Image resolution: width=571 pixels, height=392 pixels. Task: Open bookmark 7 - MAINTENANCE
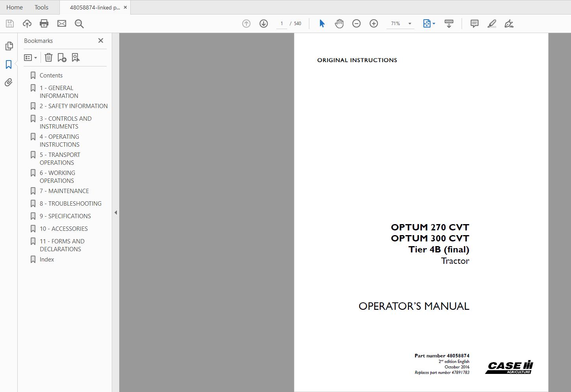click(64, 191)
